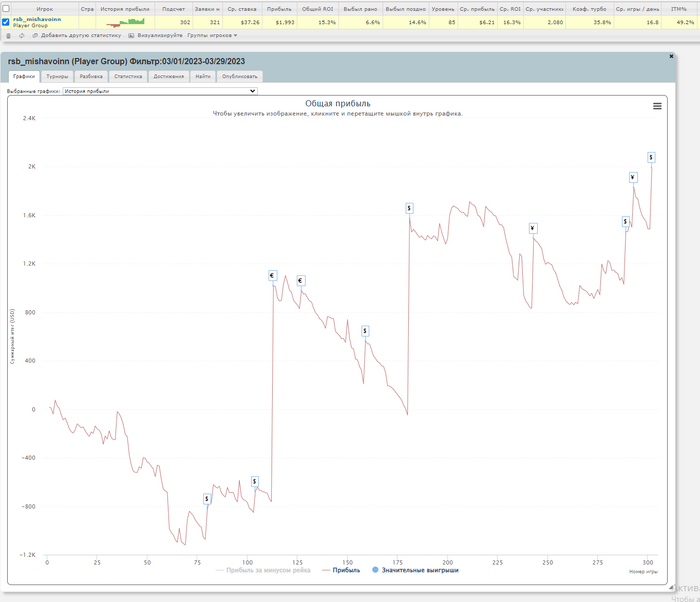Viewport: 700px width, 602px height.
Task: Click the profit history sparkline thumbnail
Action: [125, 22]
